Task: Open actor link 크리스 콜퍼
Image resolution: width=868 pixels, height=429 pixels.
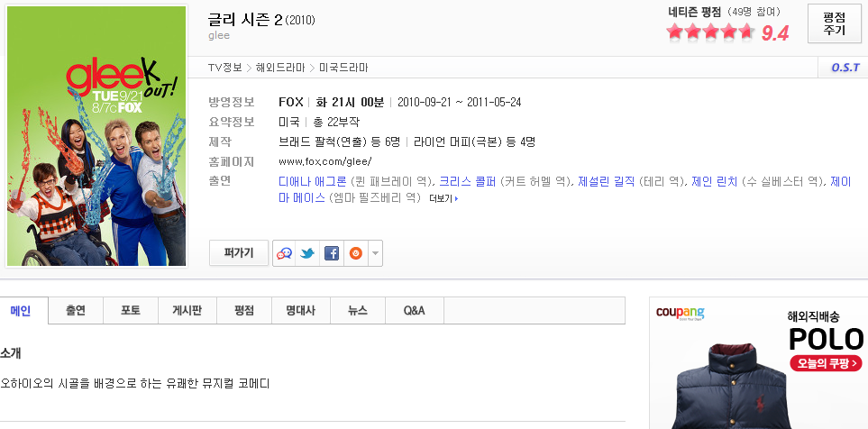Action: click(x=468, y=181)
